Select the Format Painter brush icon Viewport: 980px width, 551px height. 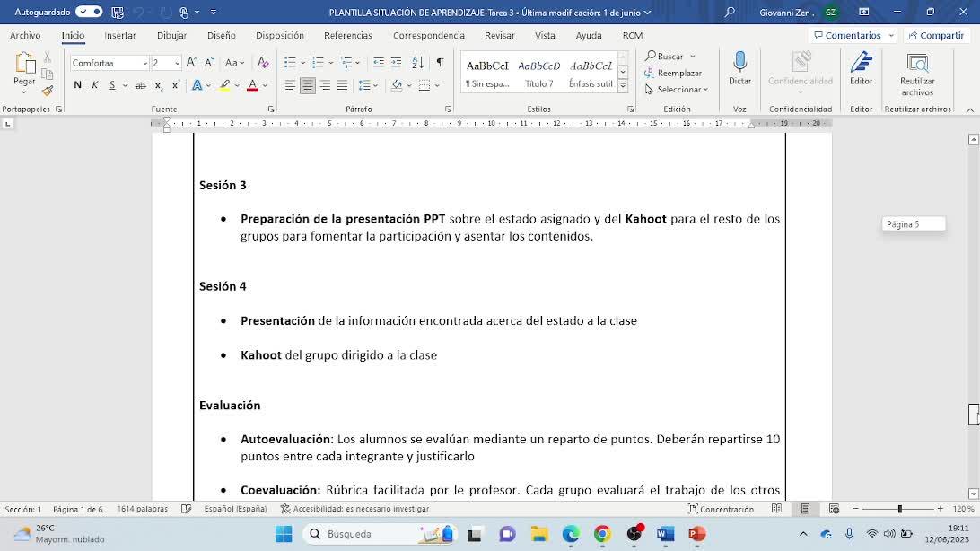[x=48, y=92]
